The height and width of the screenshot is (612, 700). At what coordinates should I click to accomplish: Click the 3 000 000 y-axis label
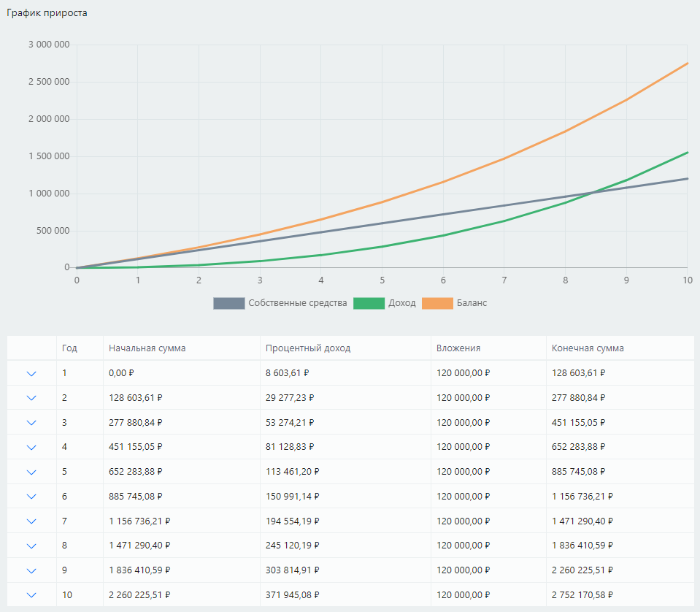49,45
